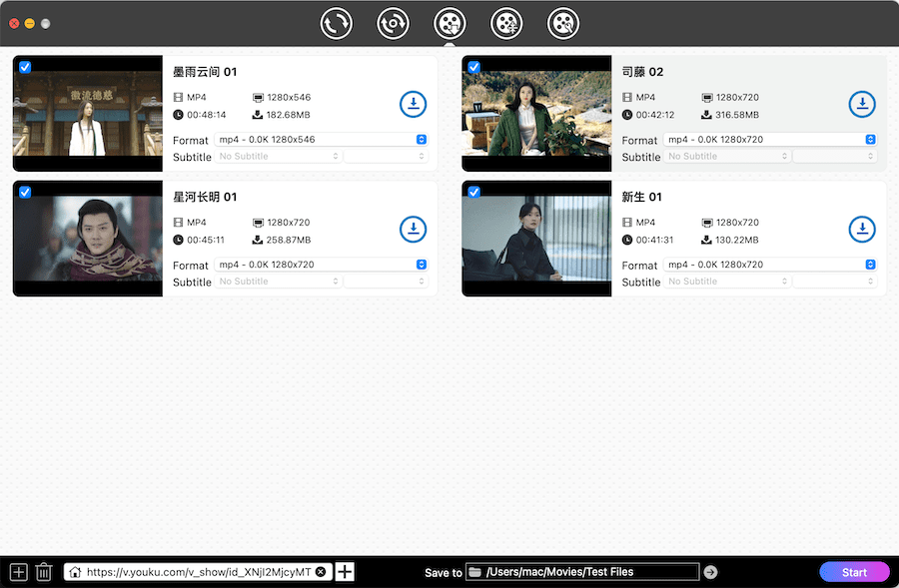Download the 星河长明 01 video
Viewport: 899px width, 588px height.
[x=413, y=230]
